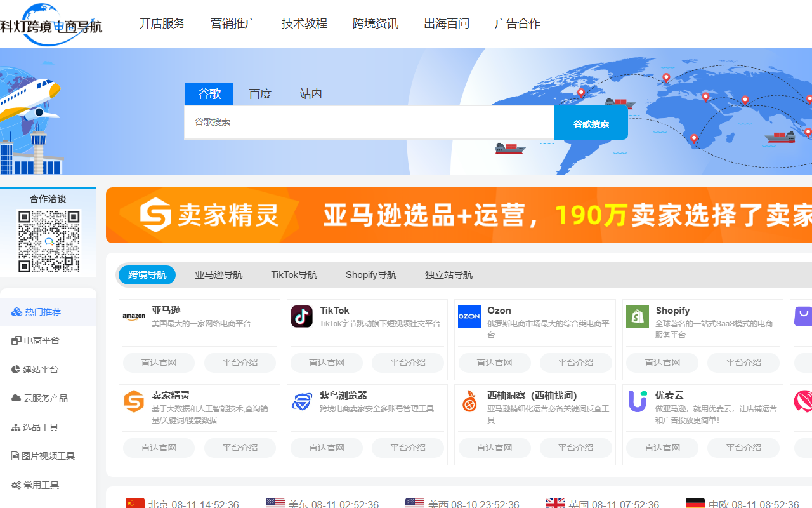This screenshot has height=508, width=812.
Task: Open the 技术教程 menu
Action: [304, 23]
